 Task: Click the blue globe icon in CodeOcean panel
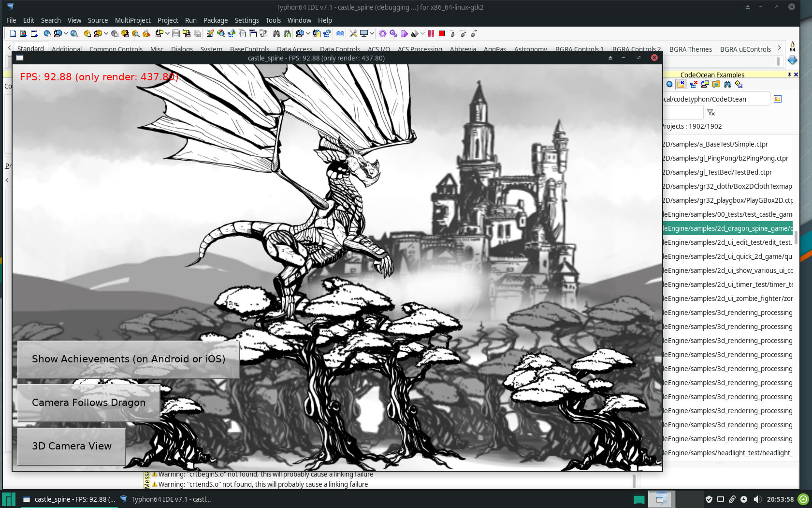tap(669, 84)
